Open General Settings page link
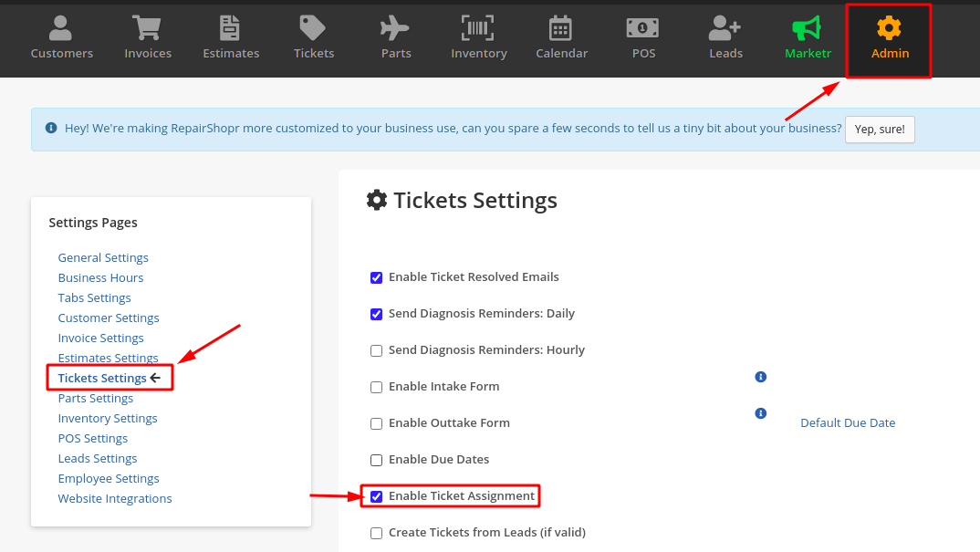The image size is (980, 552). 103,257
